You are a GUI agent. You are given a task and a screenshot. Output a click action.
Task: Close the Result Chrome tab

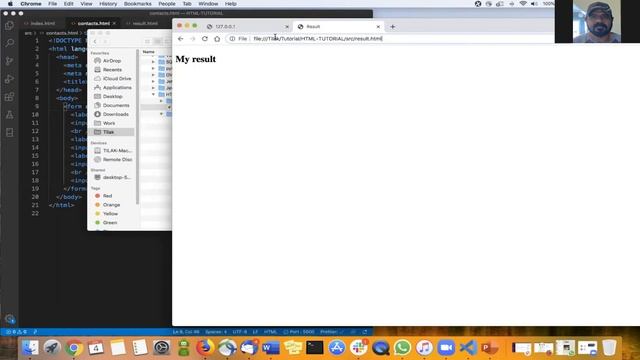pos(378,27)
